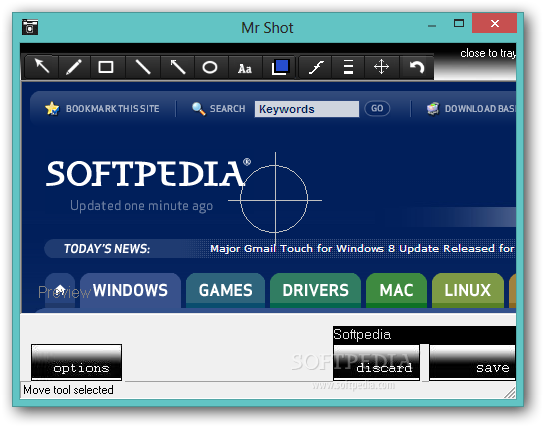This screenshot has height=427, width=544.
Task: Select the arrow line drawing tool
Action: pos(177,67)
